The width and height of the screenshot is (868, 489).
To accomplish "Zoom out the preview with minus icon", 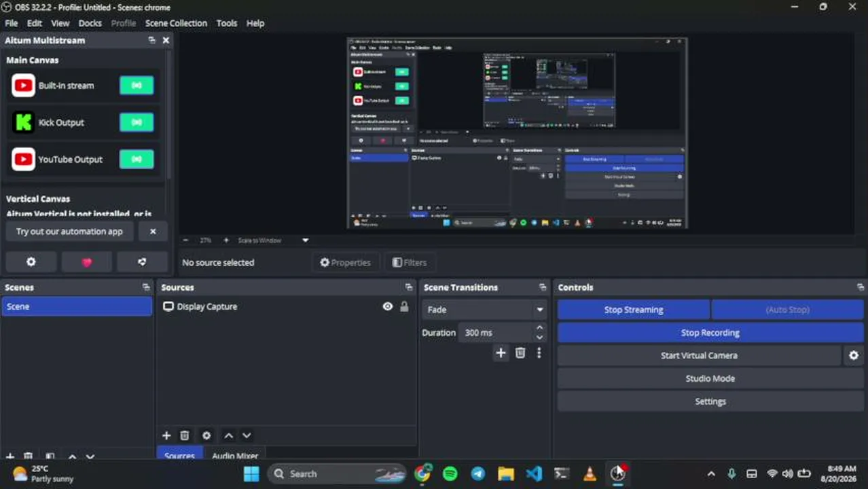I will [x=186, y=240].
